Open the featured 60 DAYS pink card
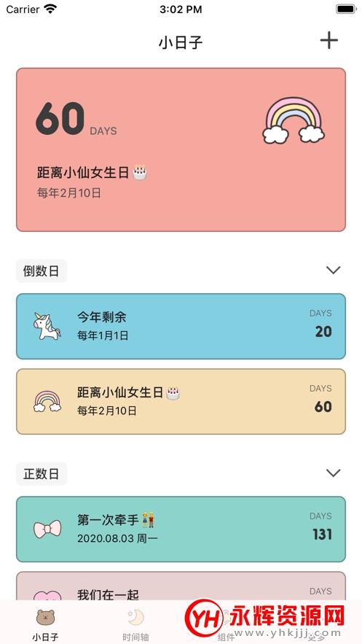Screen dimensions: 362x644 pyautogui.click(x=181, y=150)
